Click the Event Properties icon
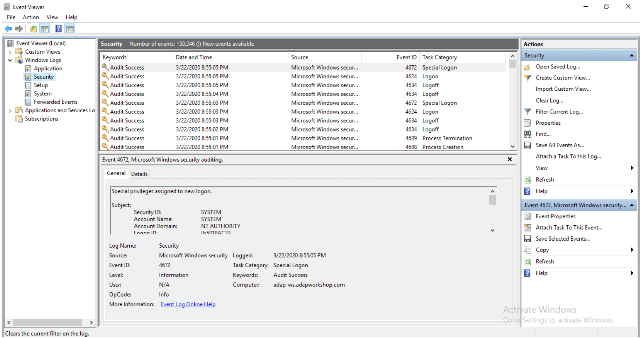Screen dimensions: 644x338 [x=527, y=216]
